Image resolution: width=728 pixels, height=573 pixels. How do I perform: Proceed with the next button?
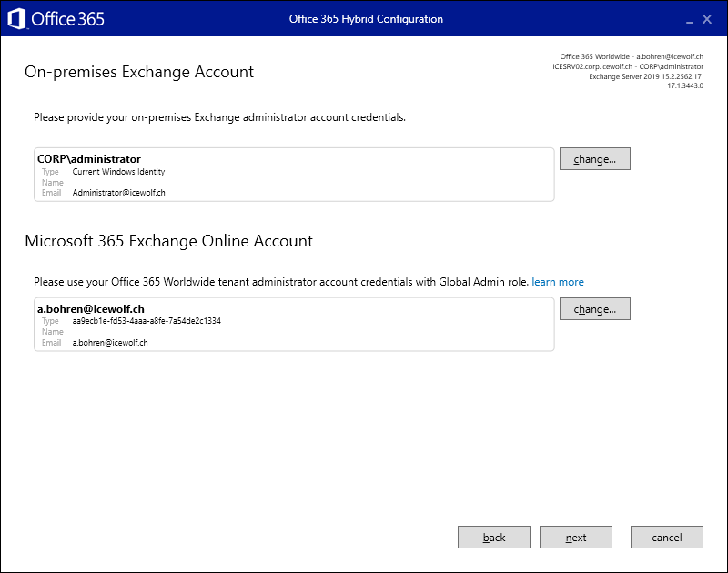576,538
